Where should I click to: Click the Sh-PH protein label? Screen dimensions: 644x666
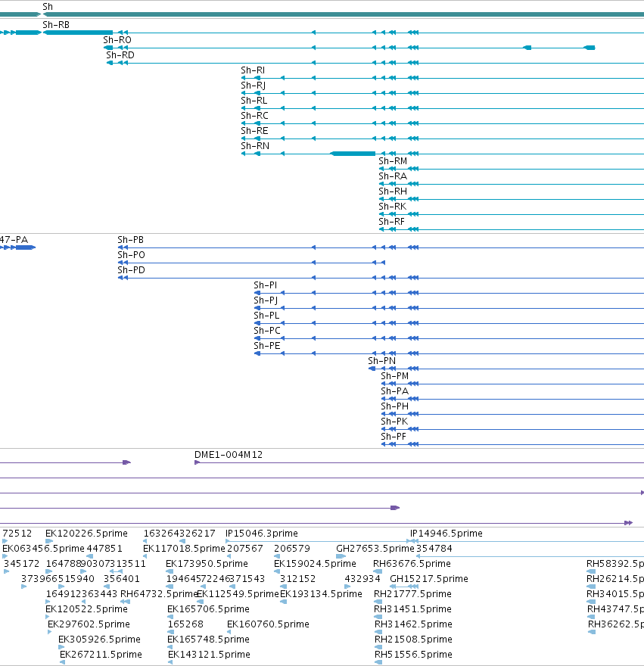[x=394, y=406]
